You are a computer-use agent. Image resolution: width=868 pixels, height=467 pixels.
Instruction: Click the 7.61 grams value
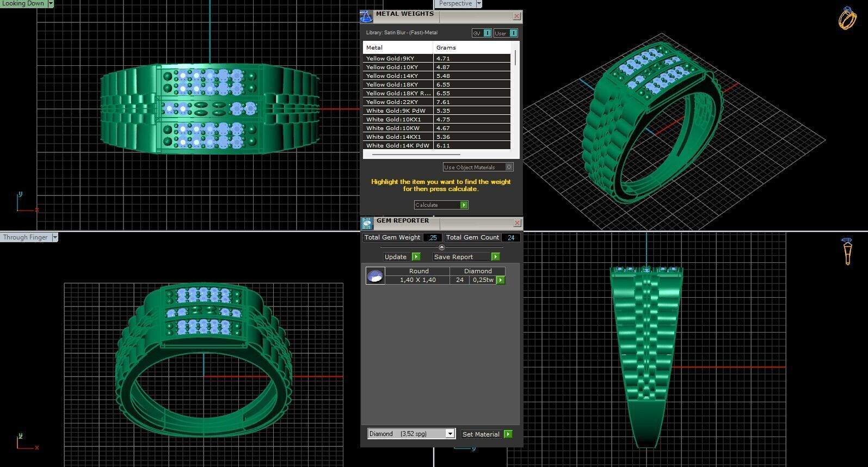pyautogui.click(x=443, y=102)
